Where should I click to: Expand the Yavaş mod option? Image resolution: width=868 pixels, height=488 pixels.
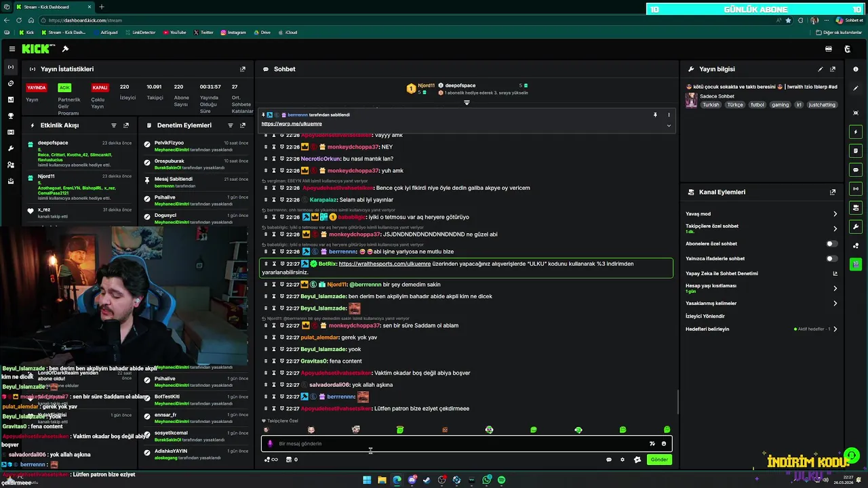(x=835, y=214)
